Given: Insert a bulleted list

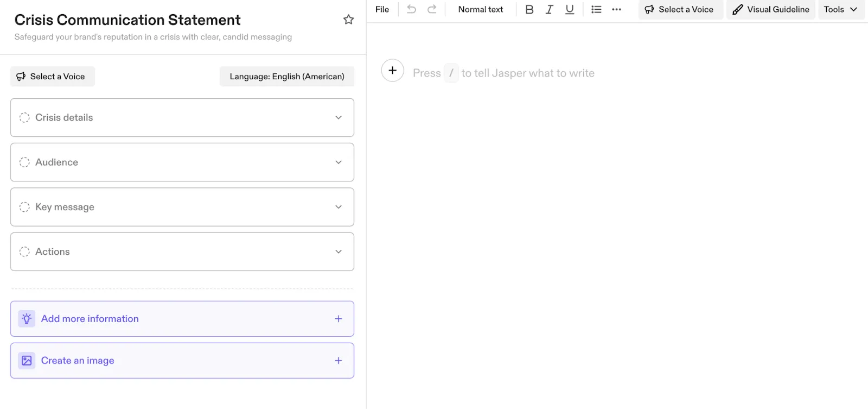Looking at the screenshot, I should coord(596,9).
